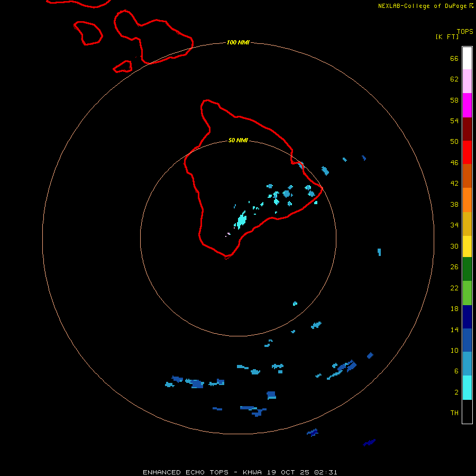
Task: Click the light pink 62 K FT legend swatch
Action: pyautogui.click(x=467, y=81)
